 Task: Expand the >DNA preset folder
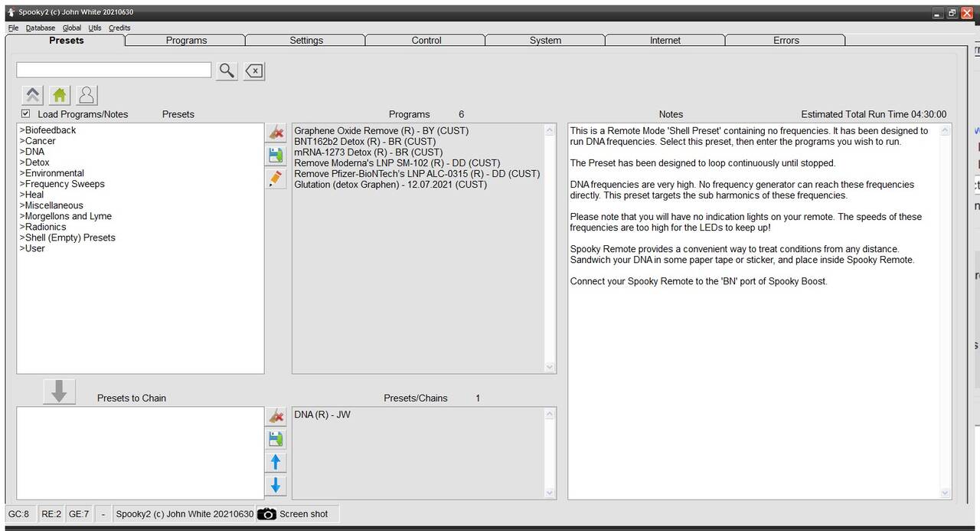(x=32, y=152)
